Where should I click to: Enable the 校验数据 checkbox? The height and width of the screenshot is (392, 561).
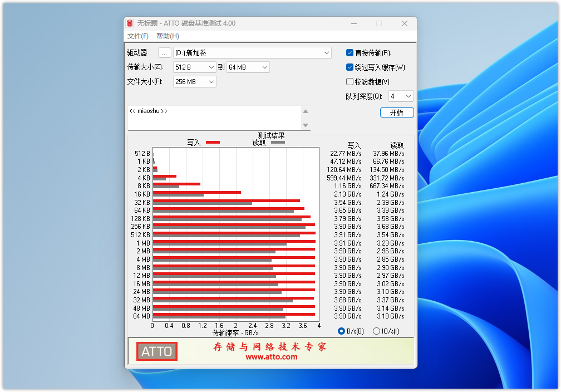pyautogui.click(x=350, y=82)
